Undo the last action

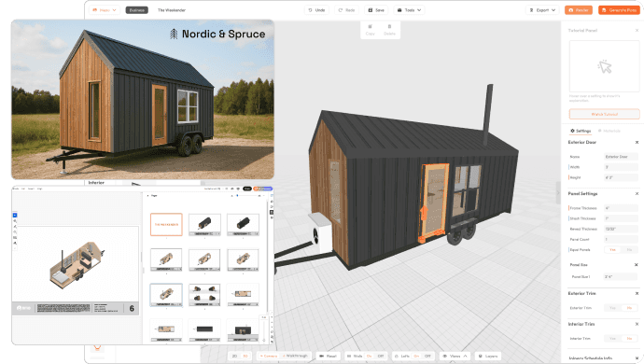pyautogui.click(x=316, y=10)
